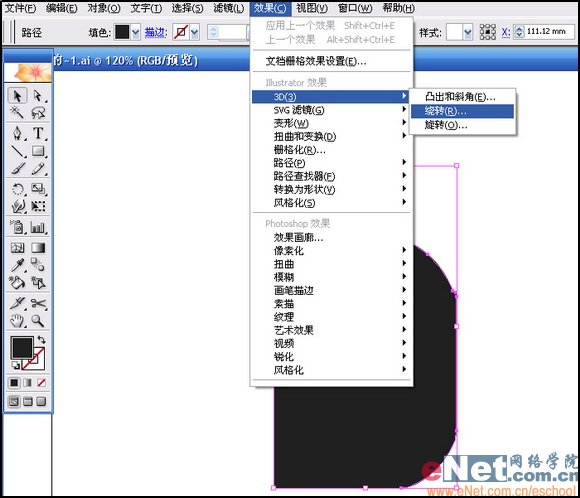The width and height of the screenshot is (580, 498).
Task: Select the Selection (black arrow) tool
Action: [17, 95]
